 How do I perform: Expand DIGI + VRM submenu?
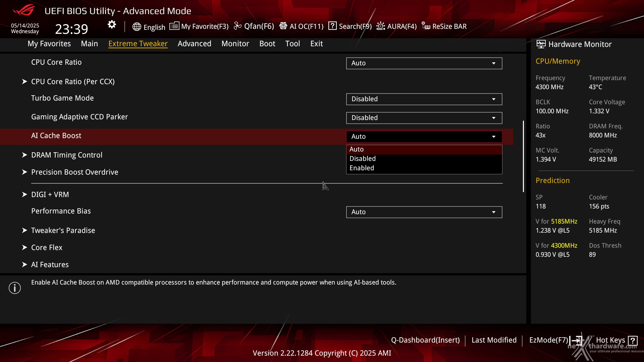pos(50,195)
